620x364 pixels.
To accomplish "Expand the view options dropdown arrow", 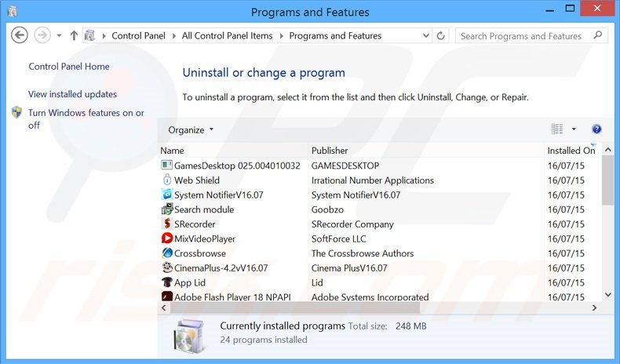I will 574,129.
